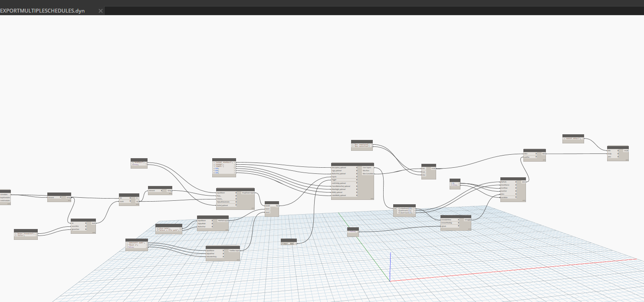644x302 pixels.
Task: Open LinkToHelp_optional port chevron
Action: (357, 183)
